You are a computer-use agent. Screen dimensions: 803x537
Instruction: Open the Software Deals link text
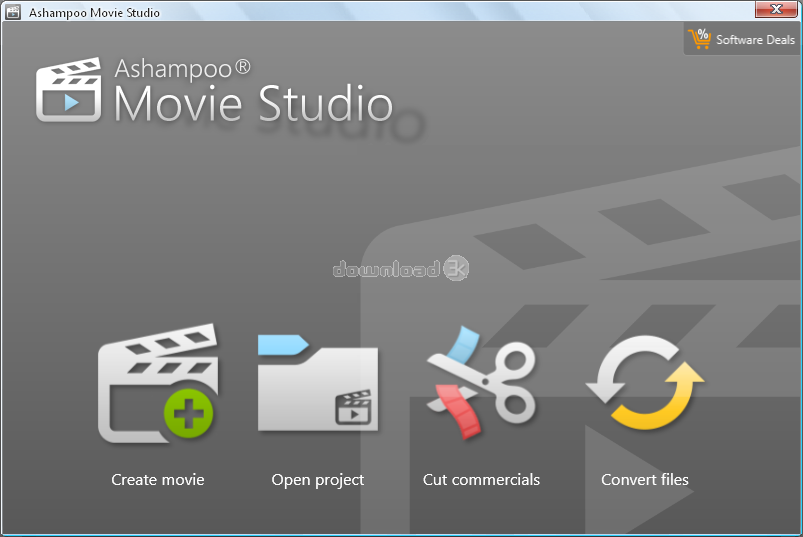tap(755, 39)
